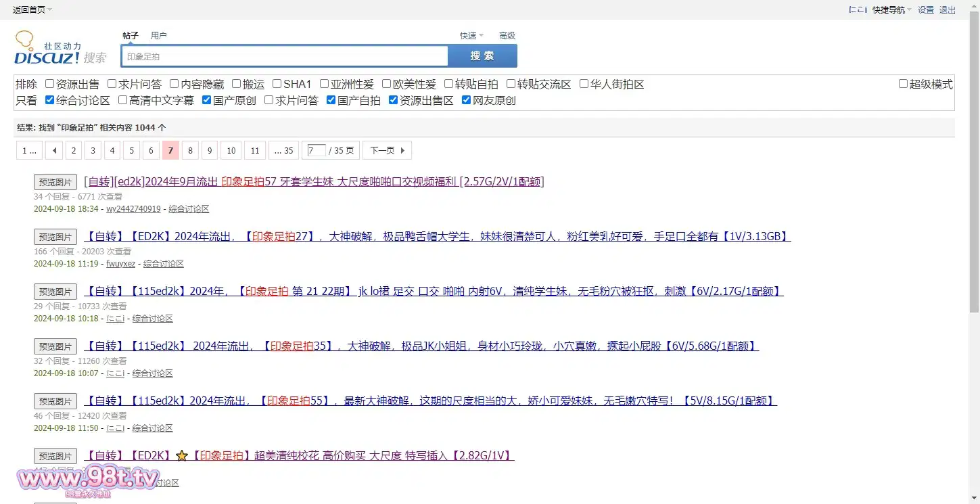Open the 返回首页 dropdown
980x504 pixels.
pyautogui.click(x=32, y=9)
